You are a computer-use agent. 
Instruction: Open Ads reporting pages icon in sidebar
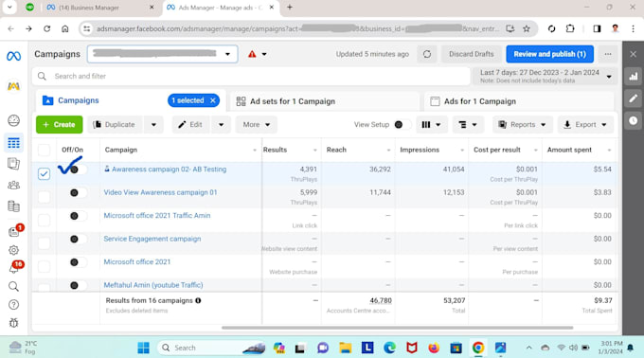pos(13,164)
